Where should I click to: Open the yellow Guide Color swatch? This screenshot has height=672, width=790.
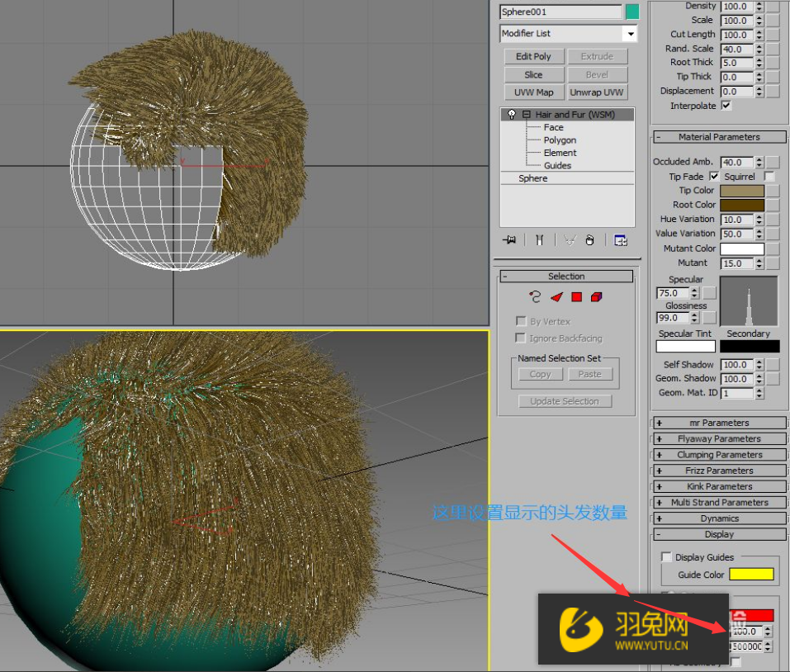pos(750,575)
